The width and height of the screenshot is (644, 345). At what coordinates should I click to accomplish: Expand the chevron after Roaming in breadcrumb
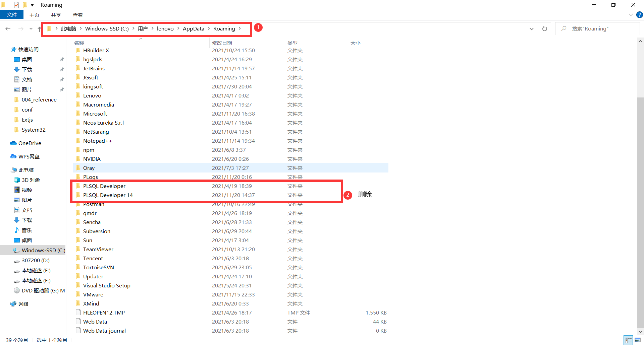pyautogui.click(x=240, y=28)
